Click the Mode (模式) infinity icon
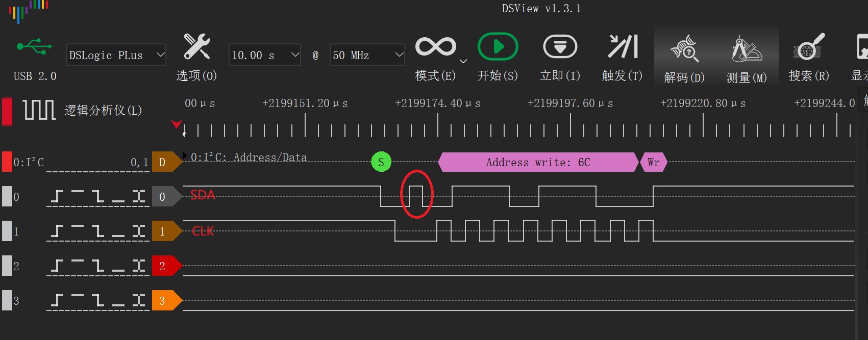 point(435,47)
